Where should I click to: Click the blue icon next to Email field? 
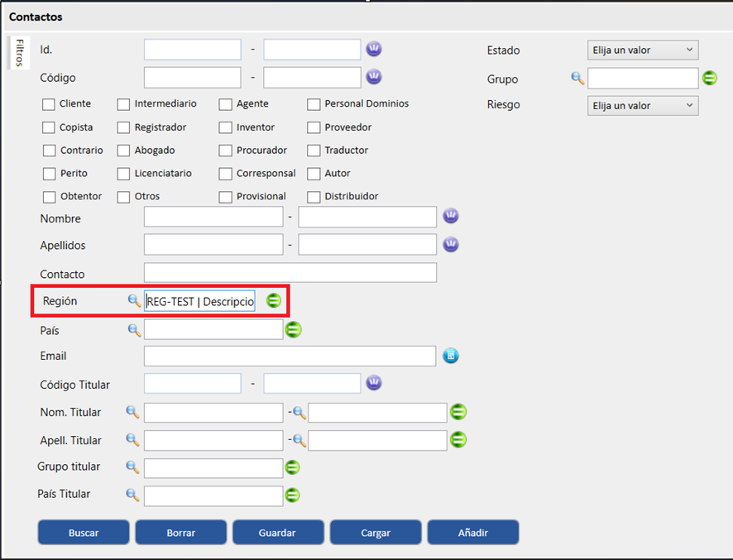click(451, 356)
